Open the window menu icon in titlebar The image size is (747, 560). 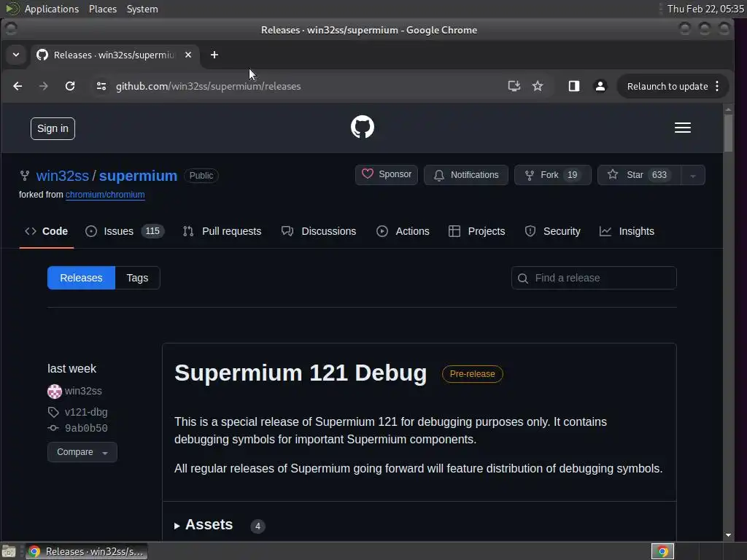12,29
